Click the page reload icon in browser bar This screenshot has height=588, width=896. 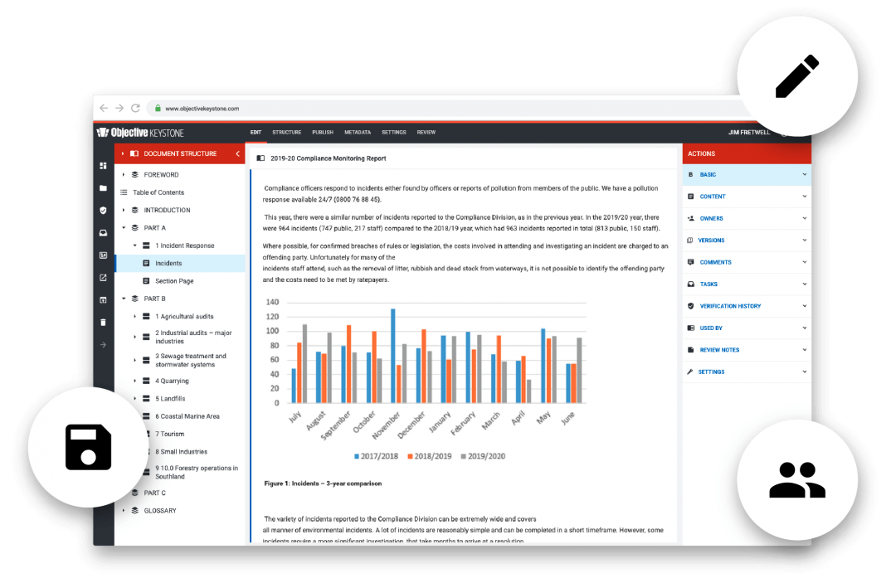pos(135,108)
